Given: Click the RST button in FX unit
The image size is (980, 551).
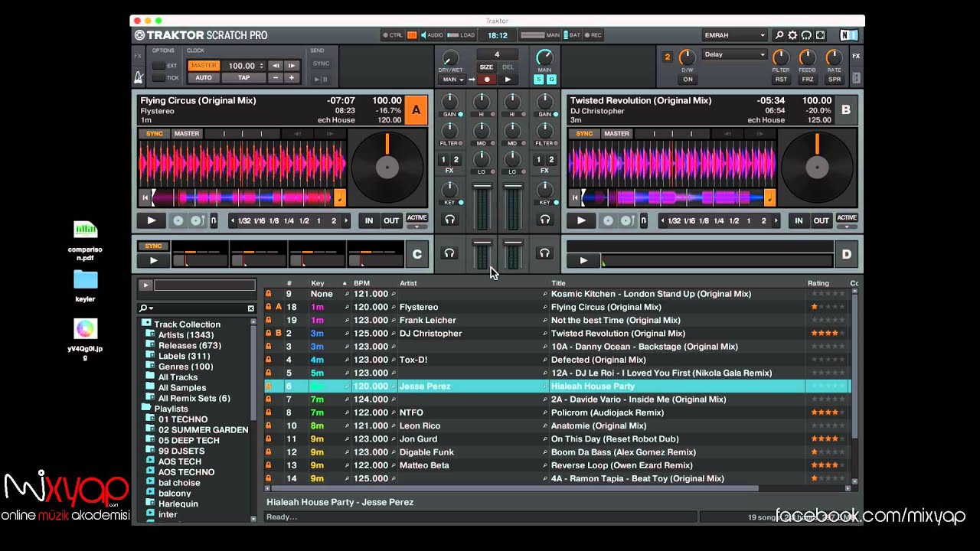Looking at the screenshot, I should (781, 80).
